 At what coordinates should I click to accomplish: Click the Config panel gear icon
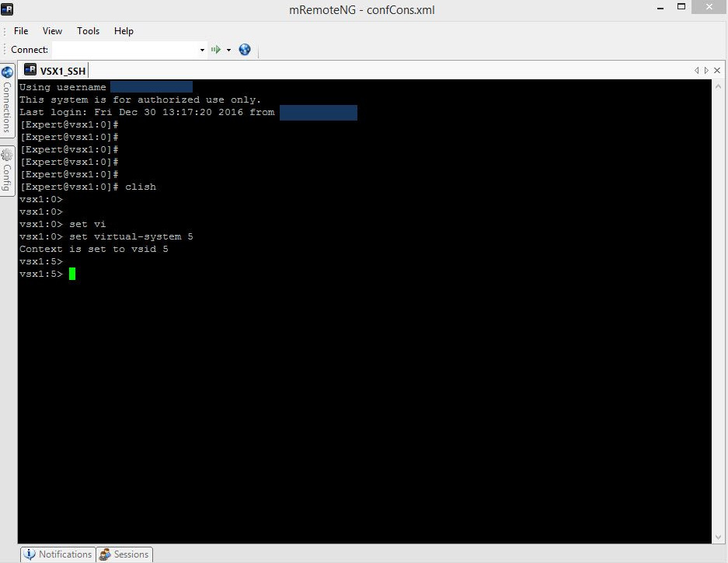pos(7,155)
